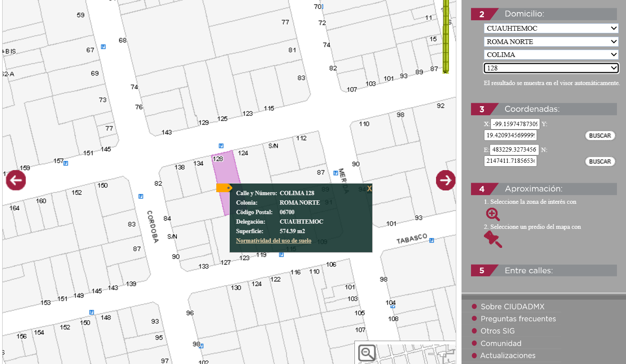Click BUSCAR next to the Y coordinate
This screenshot has height=364, width=626.
coord(600,136)
